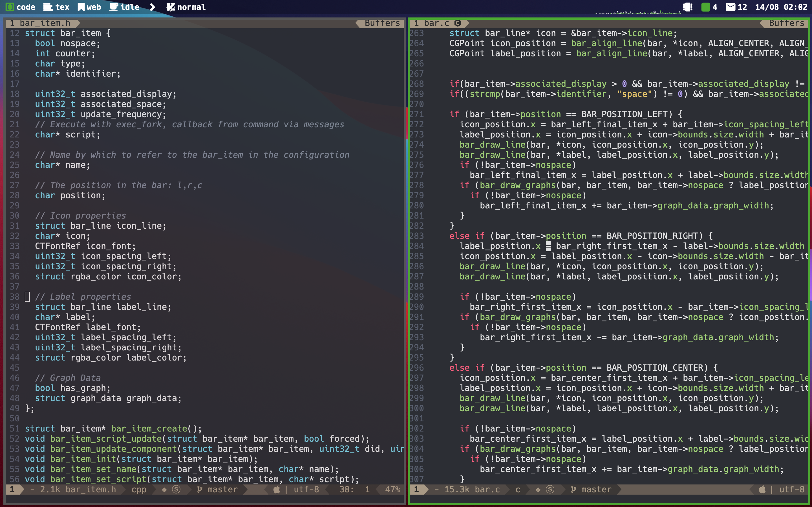Viewport: 812px width, 507px height.
Task: Click the green square indicator showing 4
Action: 706,7
